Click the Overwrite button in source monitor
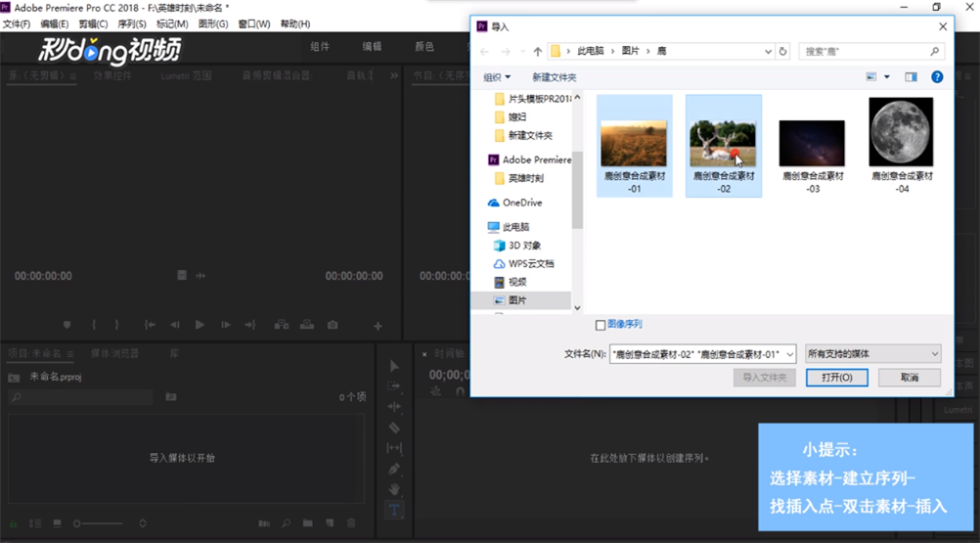This screenshot has width=980, height=543. [307, 325]
